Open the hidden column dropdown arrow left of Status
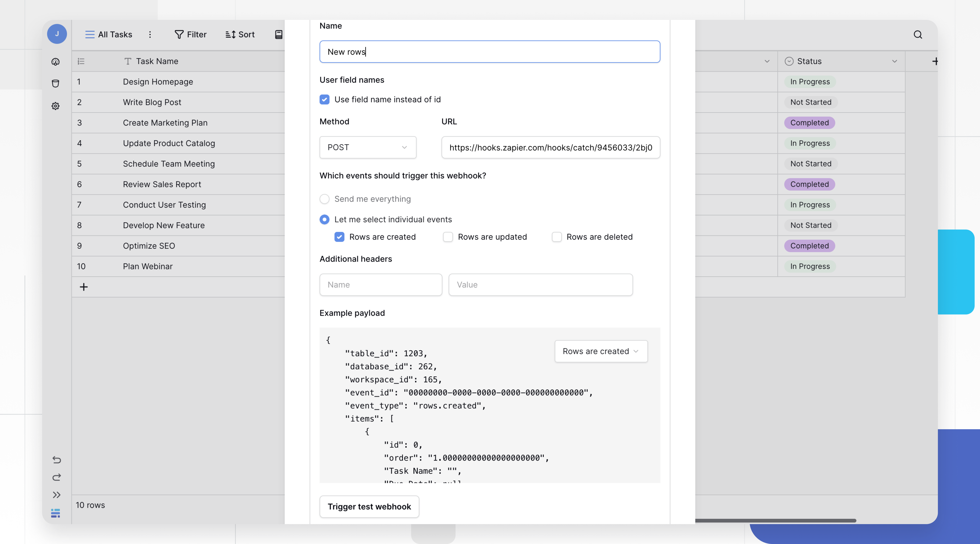This screenshot has height=544, width=980. tap(767, 61)
